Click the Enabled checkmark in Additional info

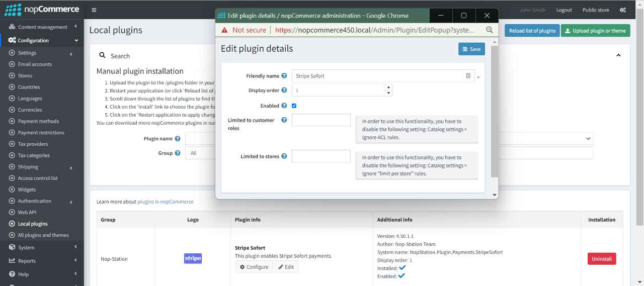[x=401, y=276]
